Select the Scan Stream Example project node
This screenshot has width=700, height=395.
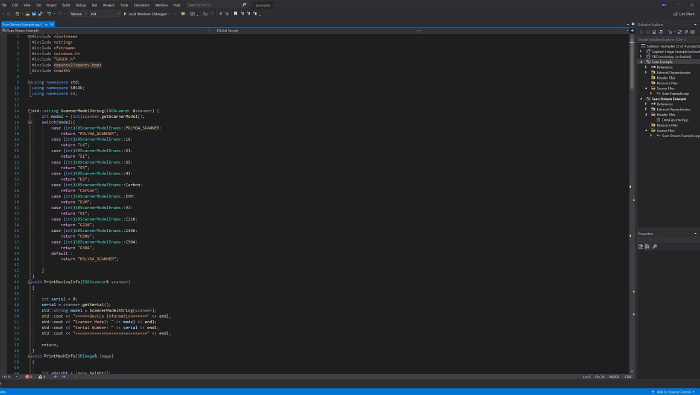[669, 99]
